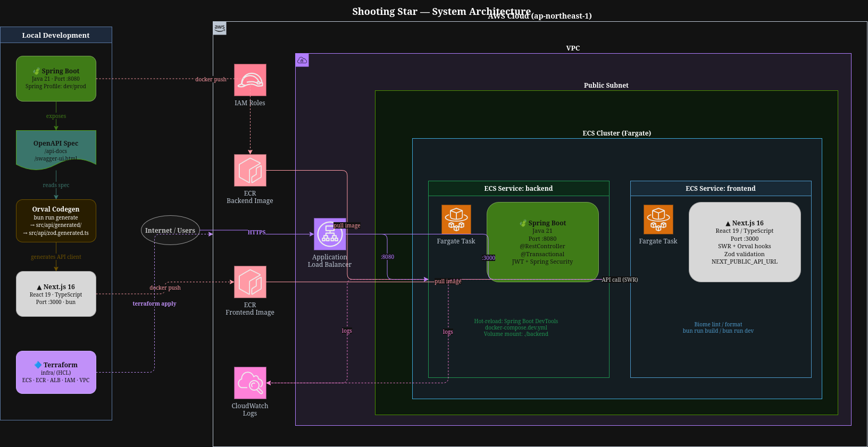Click the ECS Service: backend header
The width and height of the screenshot is (868, 447).
point(519,189)
